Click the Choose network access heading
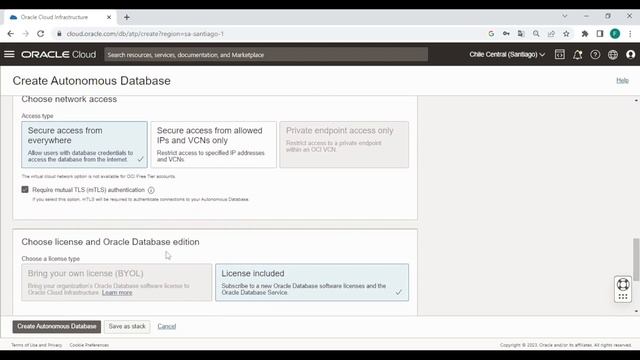The height and width of the screenshot is (360, 640). (69, 99)
